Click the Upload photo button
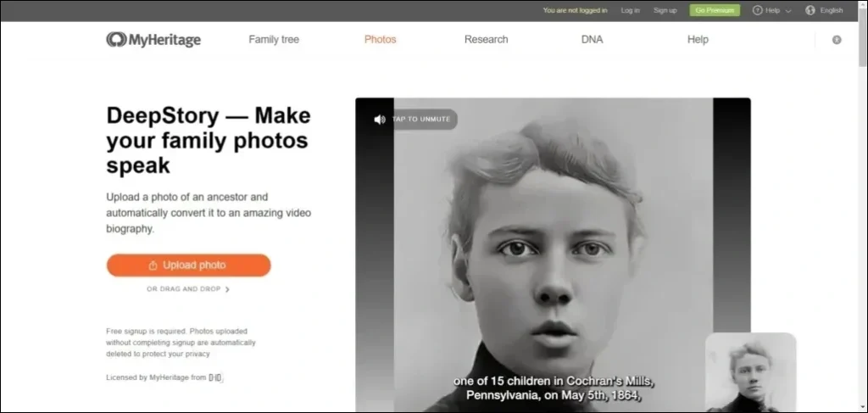 coord(189,265)
